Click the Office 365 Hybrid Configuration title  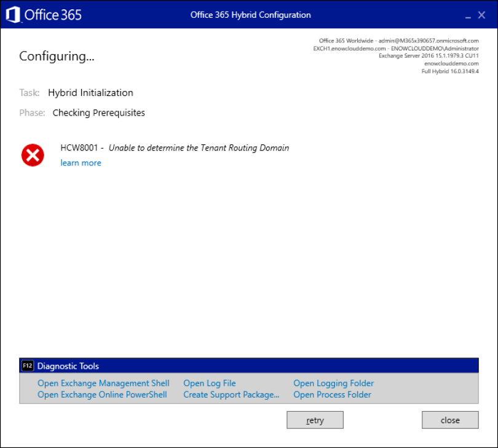coord(250,15)
